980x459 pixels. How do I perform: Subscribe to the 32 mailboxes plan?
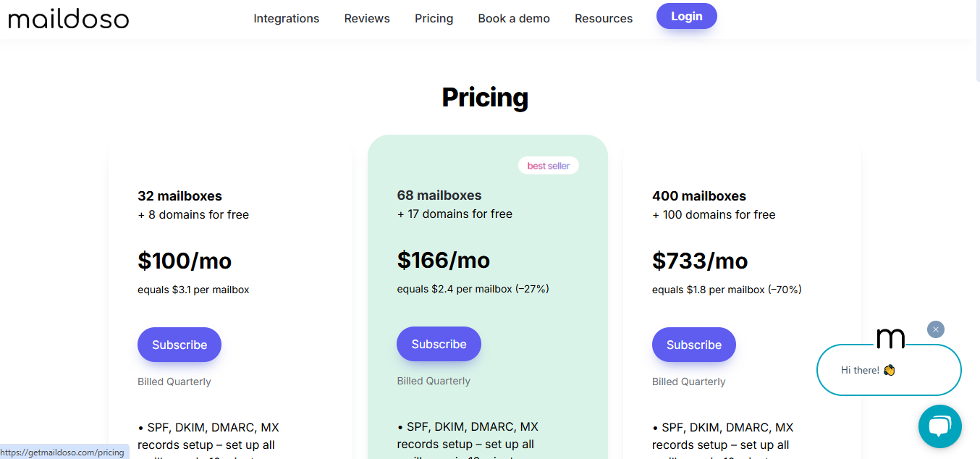179,345
